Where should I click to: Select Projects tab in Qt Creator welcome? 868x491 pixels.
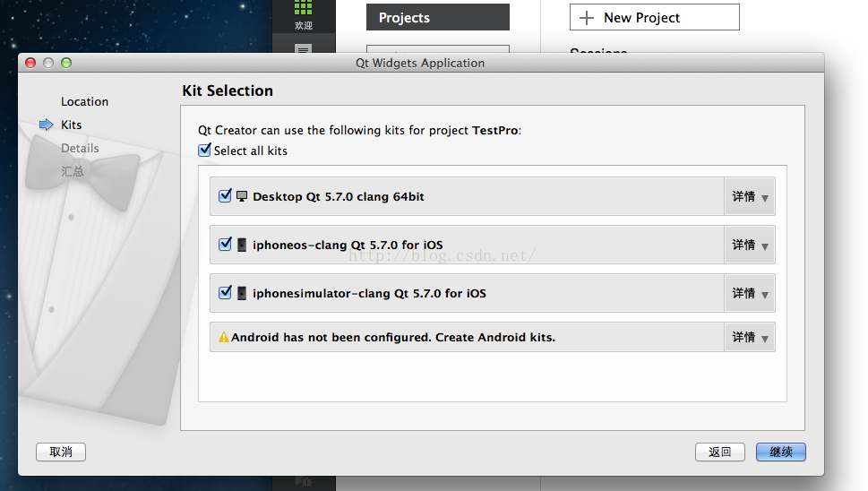(438, 17)
